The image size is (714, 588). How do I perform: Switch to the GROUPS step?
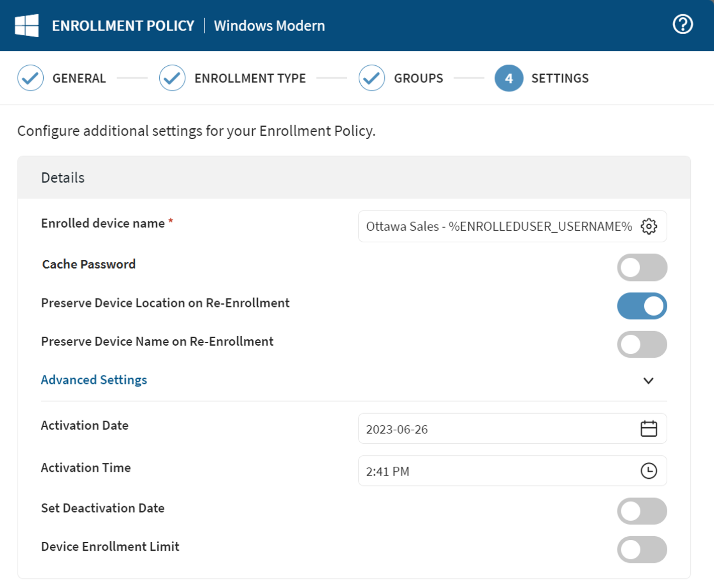(418, 78)
